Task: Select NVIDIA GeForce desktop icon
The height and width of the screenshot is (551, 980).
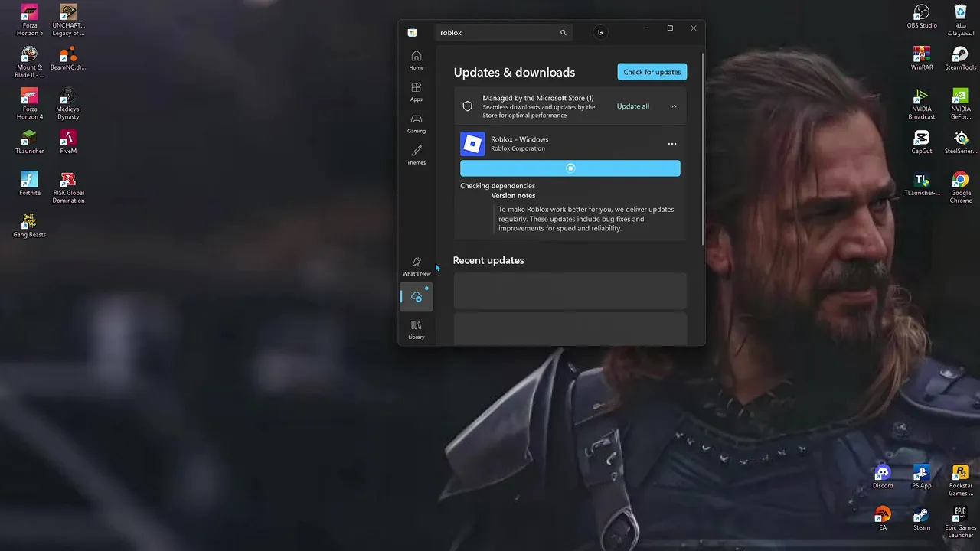Action: tap(961, 104)
